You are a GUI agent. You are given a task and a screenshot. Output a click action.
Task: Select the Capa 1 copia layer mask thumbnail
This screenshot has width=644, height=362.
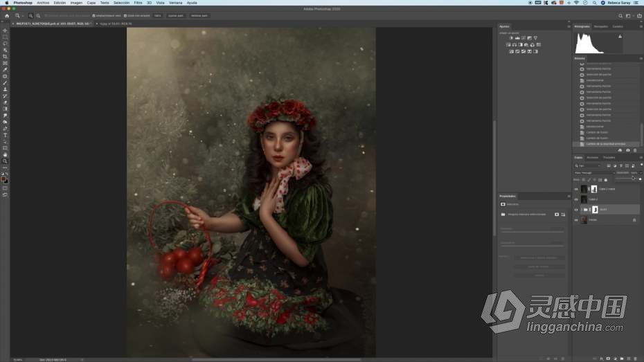click(x=594, y=189)
